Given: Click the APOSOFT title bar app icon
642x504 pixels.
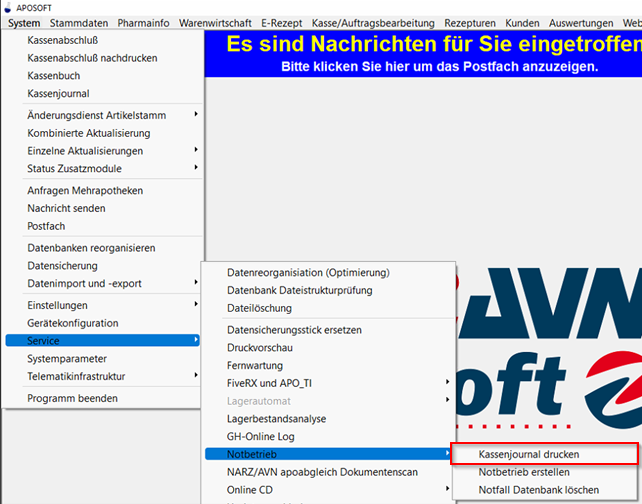Looking at the screenshot, I should (7, 8).
